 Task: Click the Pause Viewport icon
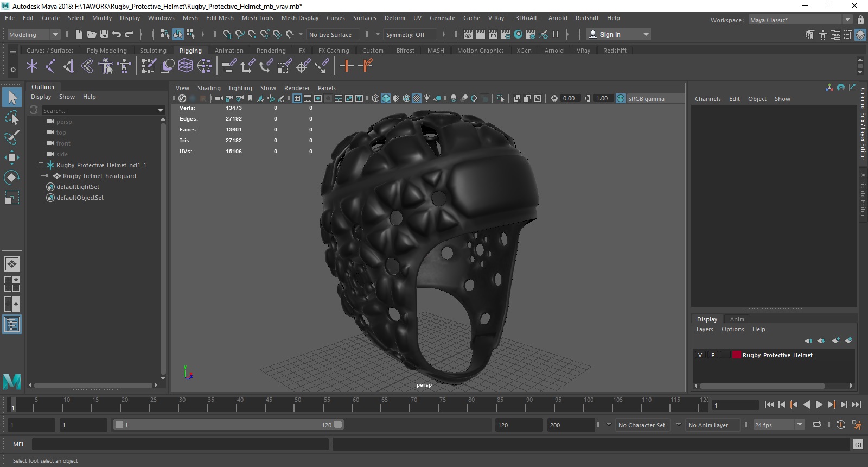click(556, 34)
